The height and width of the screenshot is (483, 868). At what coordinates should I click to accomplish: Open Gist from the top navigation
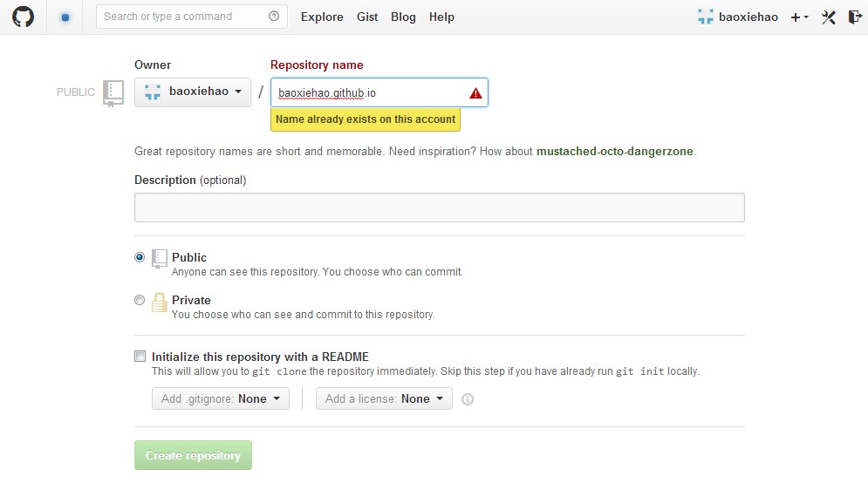[x=367, y=17]
